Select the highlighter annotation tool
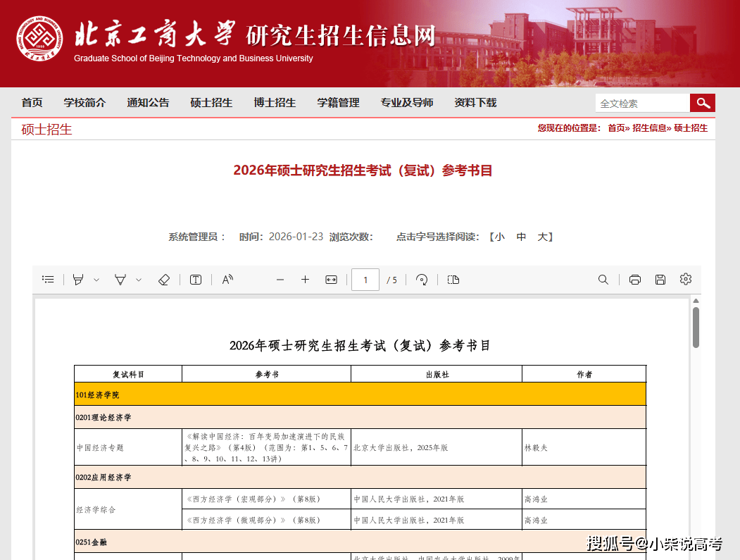Screen dimensions: 740x560 click(x=78, y=280)
